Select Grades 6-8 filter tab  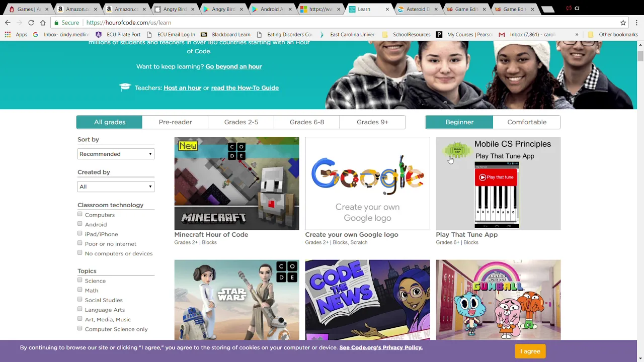[307, 122]
